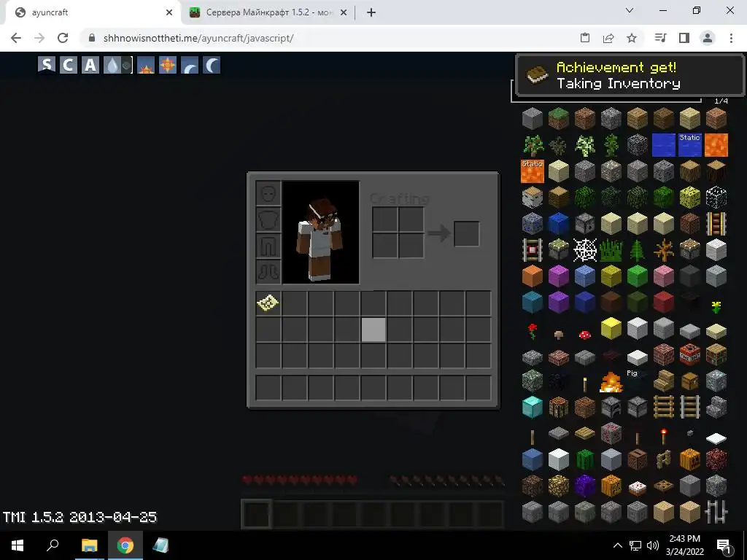Open the Сервера Майнкрафт 1.5.2 tab
Viewport: 747px width, 560px height.
click(x=268, y=12)
